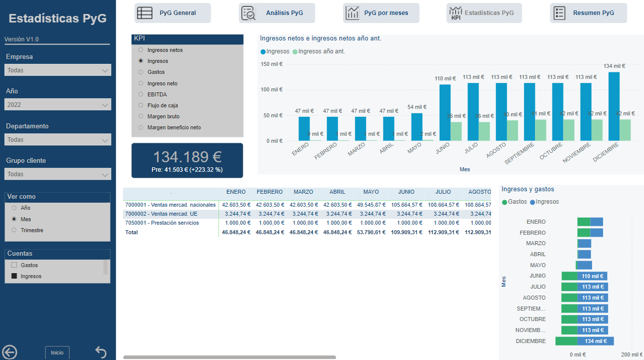
Task: Click the blue Ingresos legend dot in Ingresos y gastos
Action: click(532, 202)
